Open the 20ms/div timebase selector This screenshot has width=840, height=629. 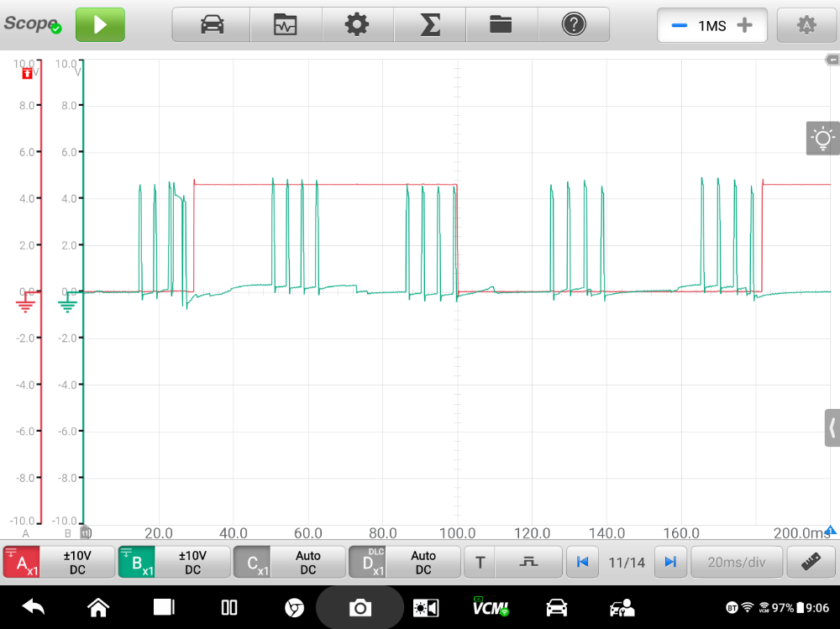pos(737,563)
